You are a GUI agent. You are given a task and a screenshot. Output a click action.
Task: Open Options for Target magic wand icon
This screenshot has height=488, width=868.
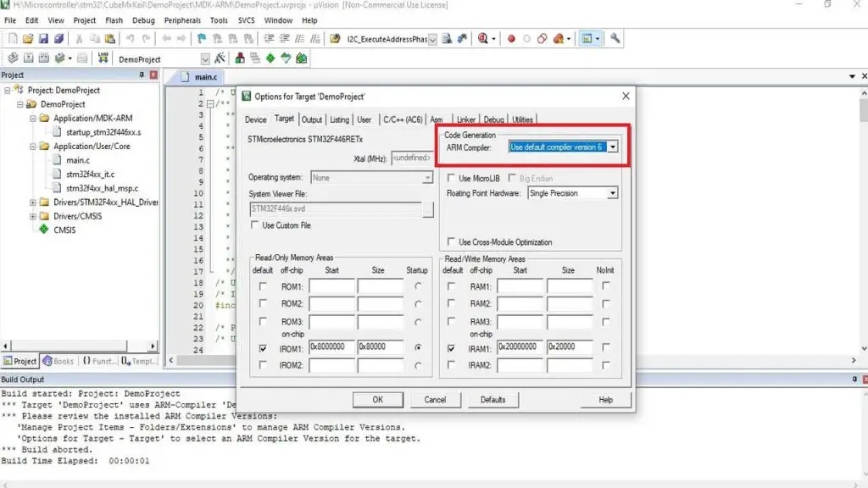(x=220, y=58)
